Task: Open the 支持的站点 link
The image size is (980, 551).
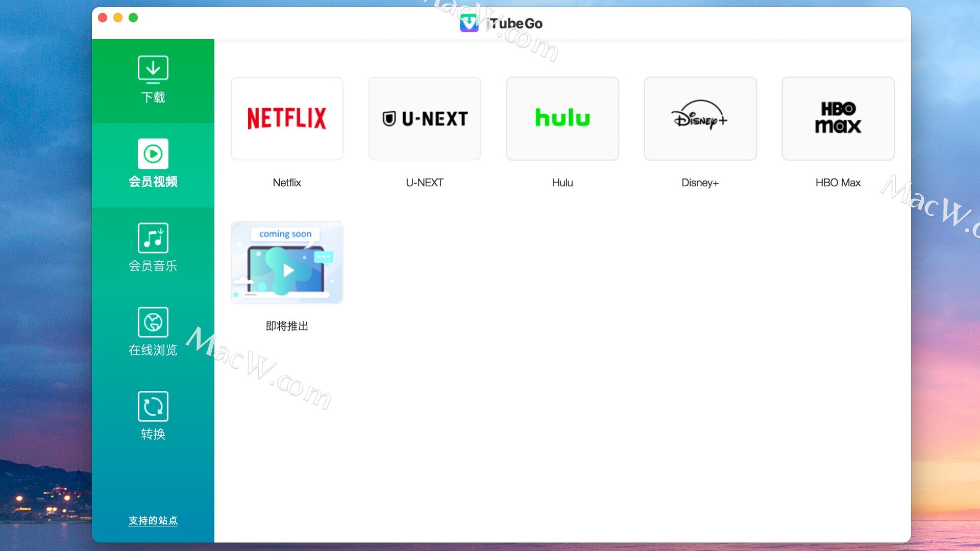Action: (x=153, y=520)
